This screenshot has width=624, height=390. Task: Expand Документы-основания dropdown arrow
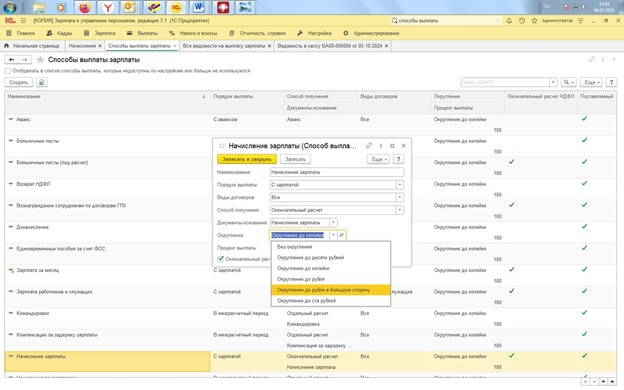click(333, 222)
